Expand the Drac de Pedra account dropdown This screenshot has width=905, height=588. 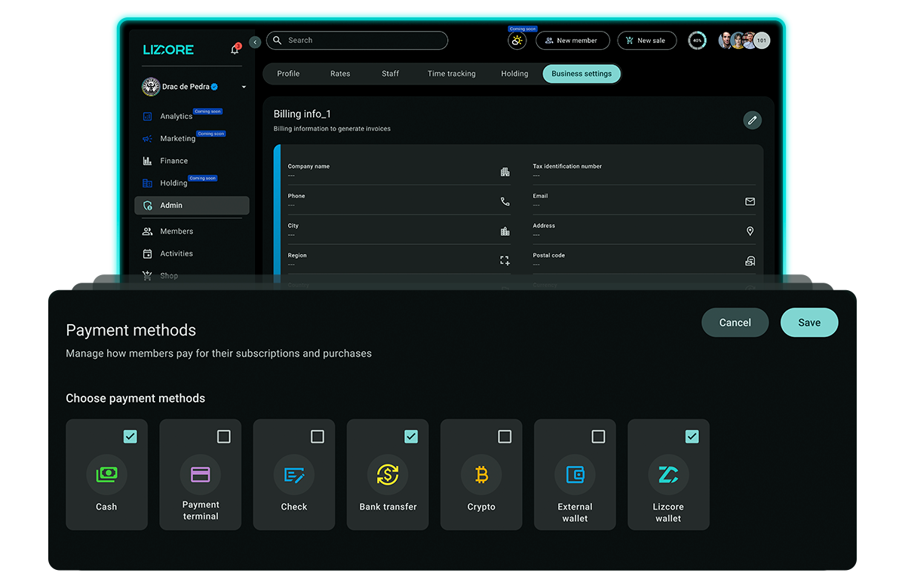[244, 87]
